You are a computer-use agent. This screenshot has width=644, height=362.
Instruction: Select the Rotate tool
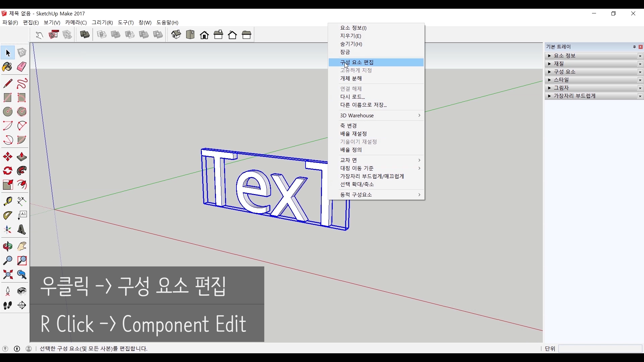pos(7,171)
